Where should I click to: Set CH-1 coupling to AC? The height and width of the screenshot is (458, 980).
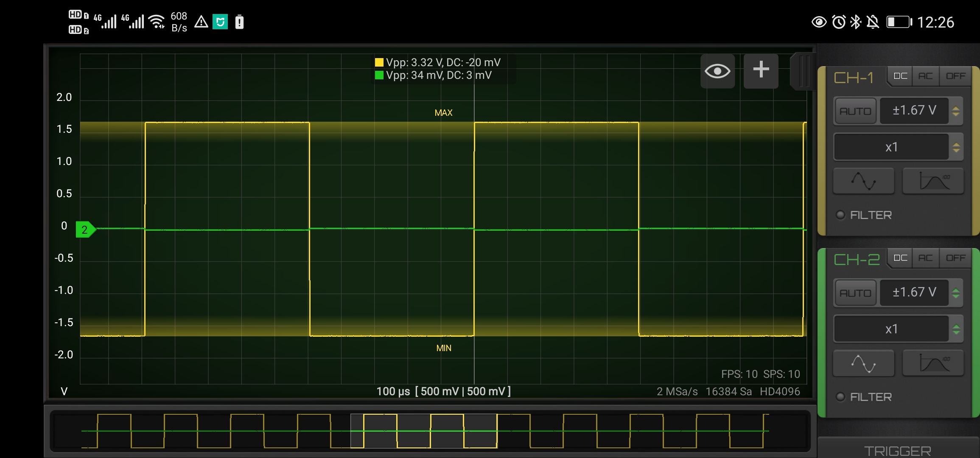pos(926,76)
